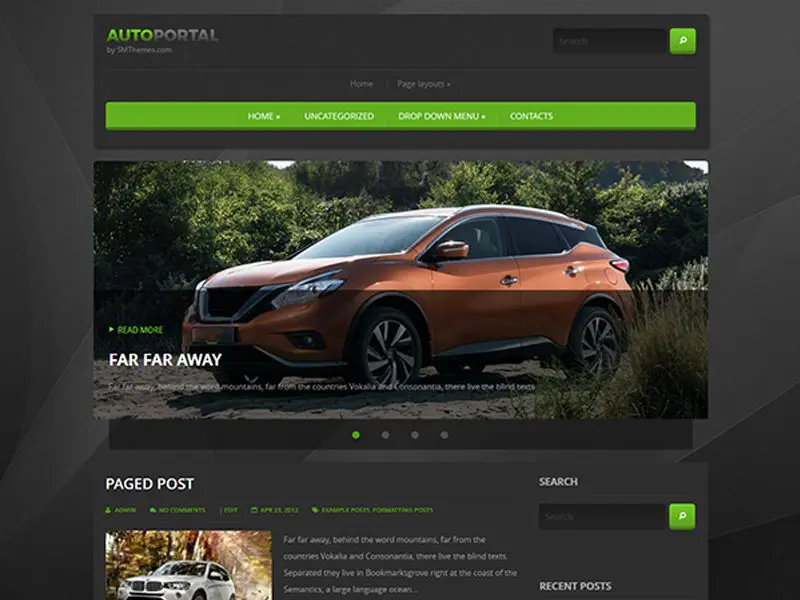Click the Paged Post excerpt paragraph

tap(401, 564)
